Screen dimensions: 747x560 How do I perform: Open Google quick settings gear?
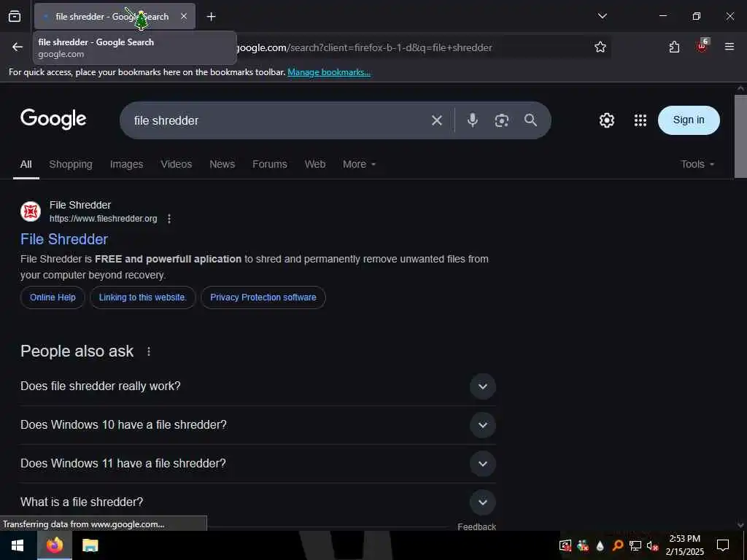click(x=606, y=120)
